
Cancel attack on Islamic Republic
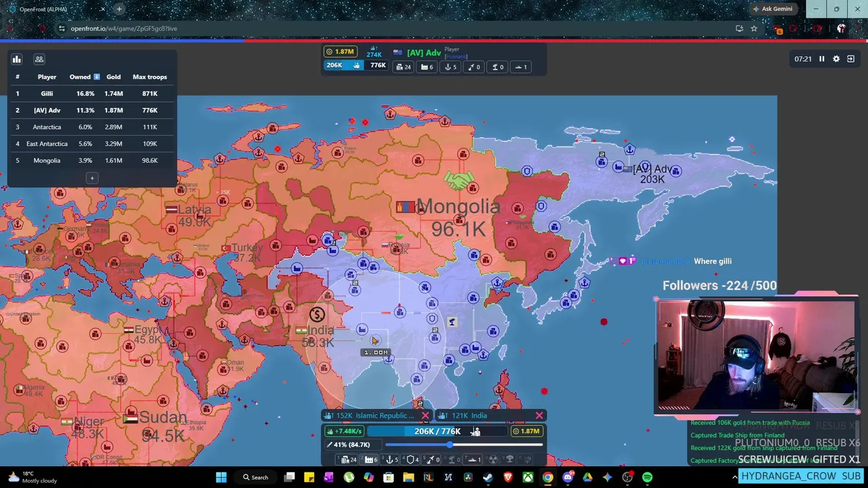(x=425, y=415)
